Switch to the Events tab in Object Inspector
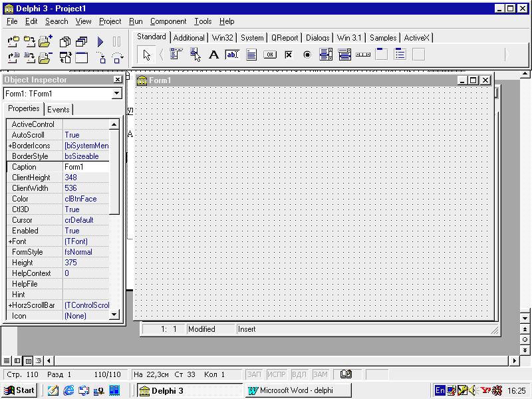The image size is (532, 399). pyautogui.click(x=59, y=110)
